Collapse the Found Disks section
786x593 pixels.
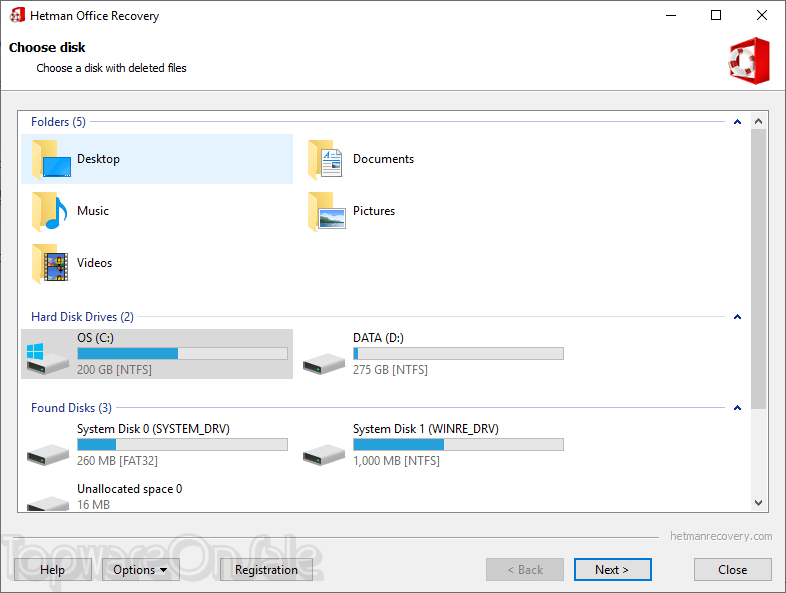(x=737, y=408)
